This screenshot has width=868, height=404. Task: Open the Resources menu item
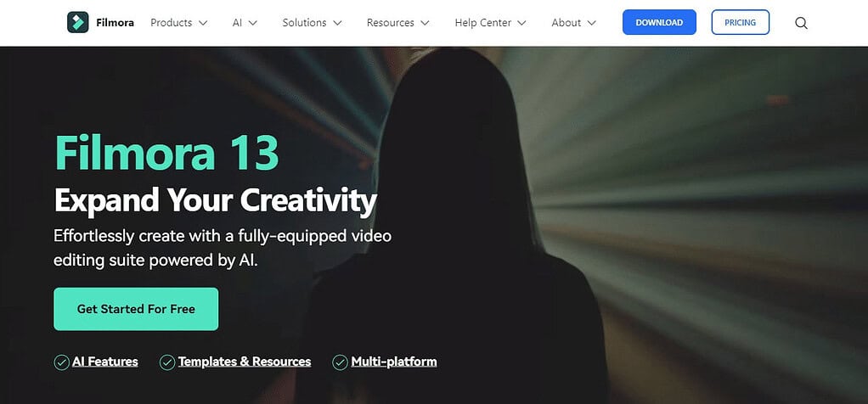[391, 23]
